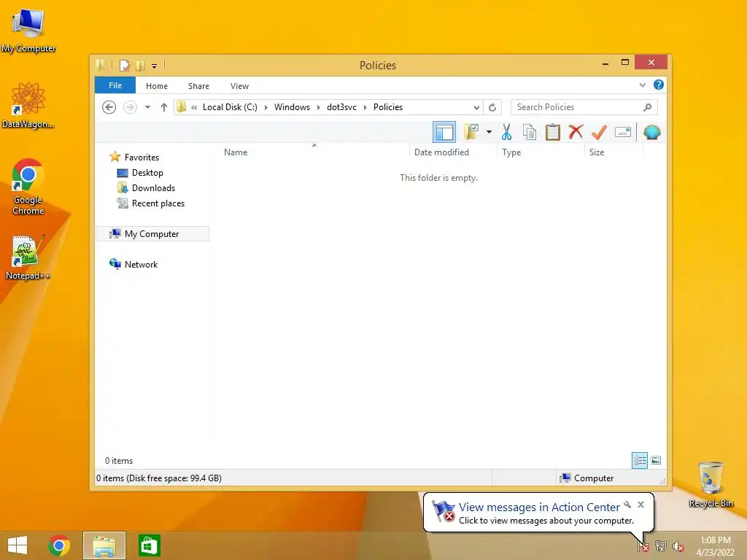Viewport: 747px width, 560px height.
Task: Switch to Details view
Action: [639, 460]
